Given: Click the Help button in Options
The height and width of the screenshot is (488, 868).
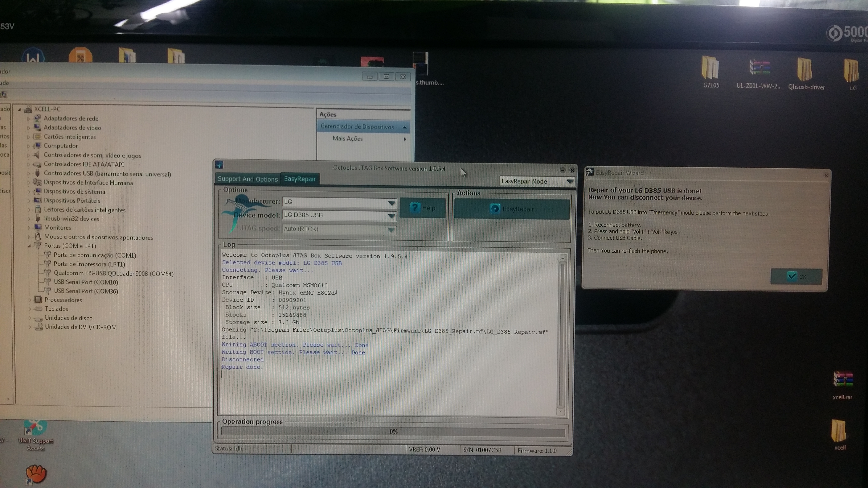Looking at the screenshot, I should point(423,208).
